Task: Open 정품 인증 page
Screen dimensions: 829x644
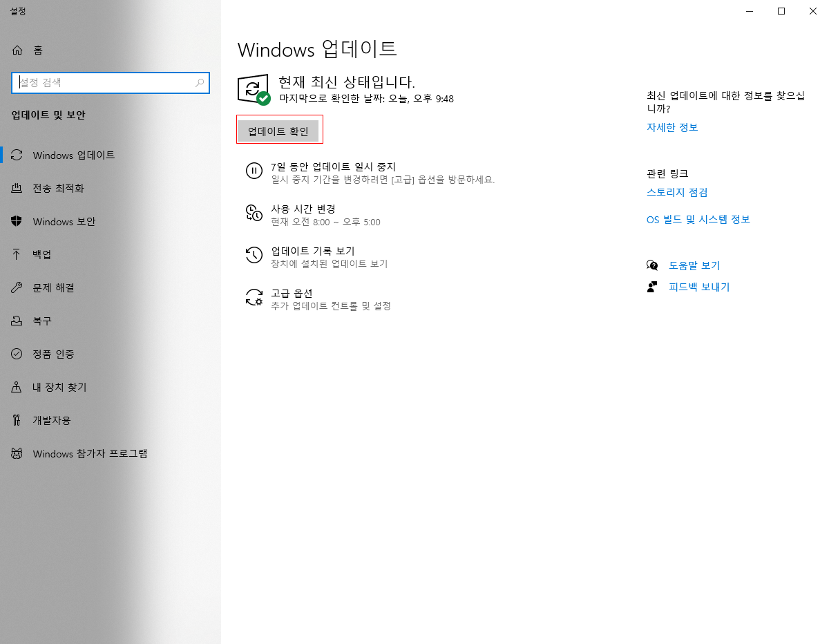Action: pyautogui.click(x=111, y=354)
